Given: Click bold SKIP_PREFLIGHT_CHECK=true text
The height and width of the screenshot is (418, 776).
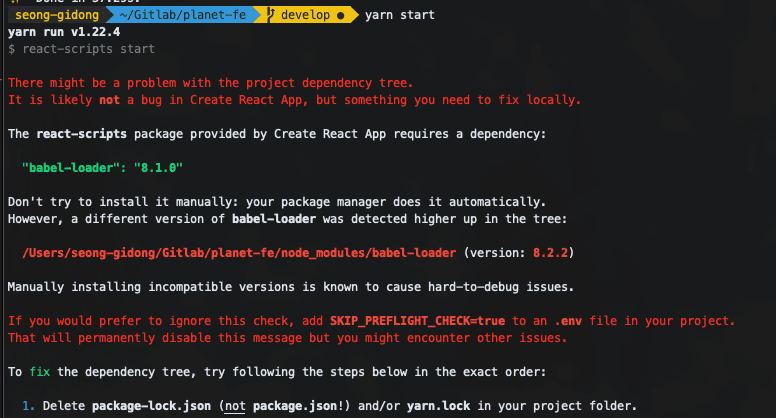Looking at the screenshot, I should tap(417, 321).
